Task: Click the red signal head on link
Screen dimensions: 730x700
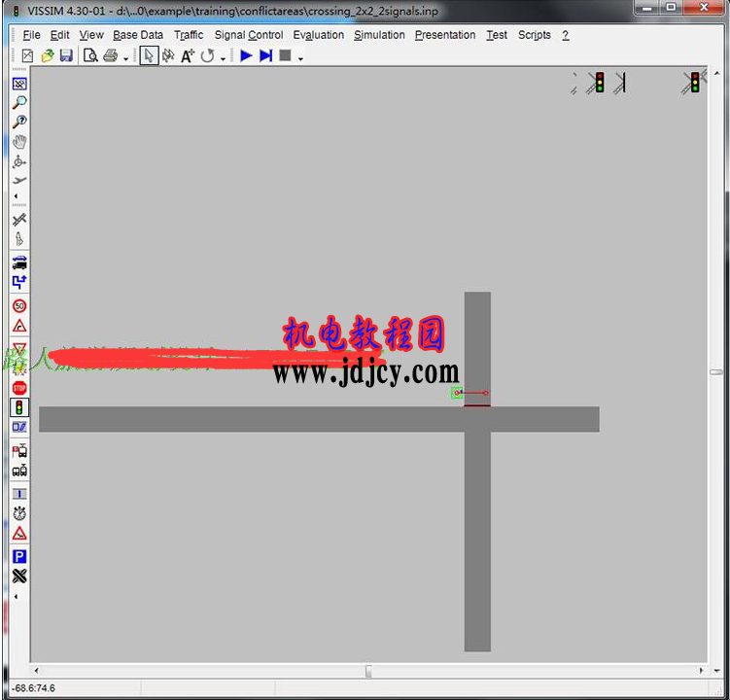Action: tap(476, 405)
